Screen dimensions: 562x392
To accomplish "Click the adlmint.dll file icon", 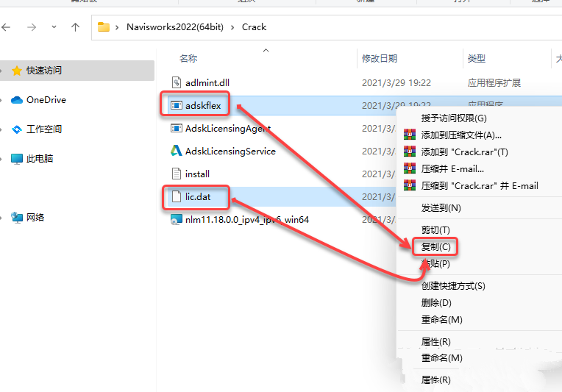I will click(x=176, y=82).
